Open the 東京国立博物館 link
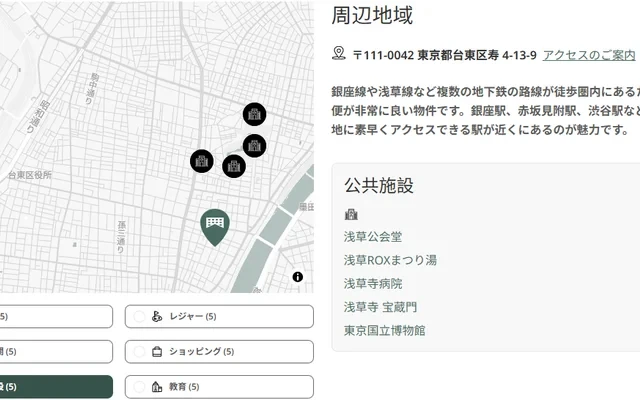The width and height of the screenshot is (640, 400). [x=385, y=330]
